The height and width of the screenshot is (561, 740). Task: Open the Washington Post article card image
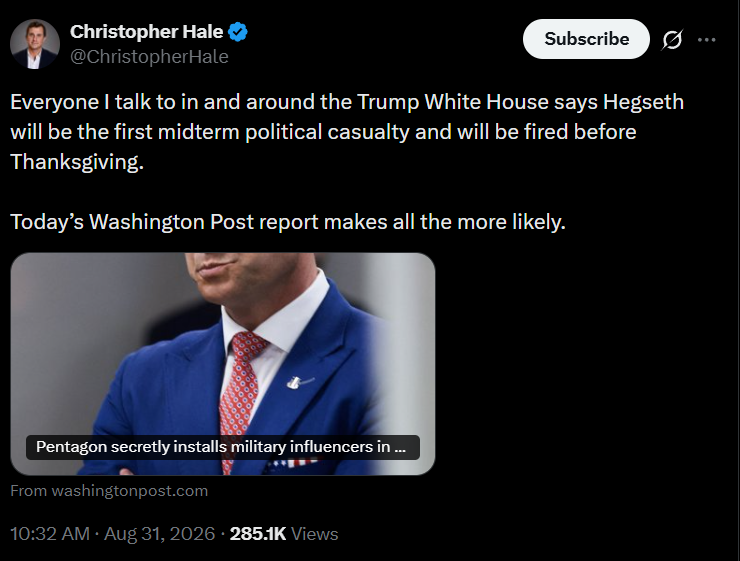223,364
